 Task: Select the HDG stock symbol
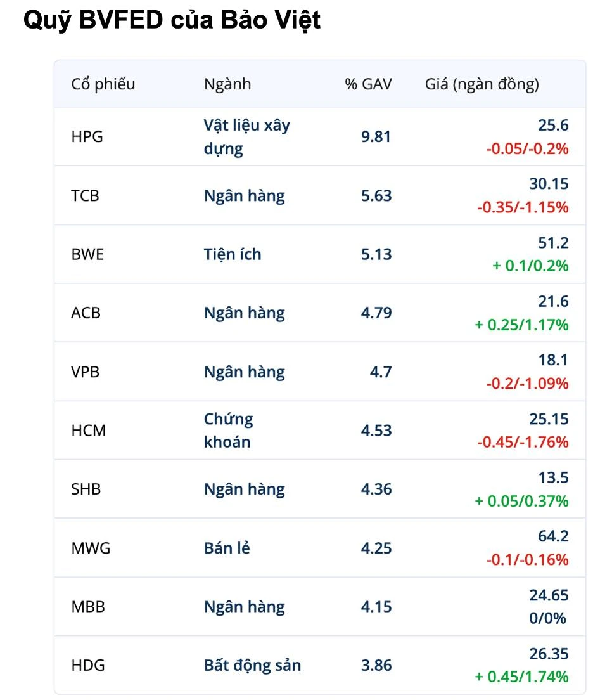pyautogui.click(x=88, y=665)
